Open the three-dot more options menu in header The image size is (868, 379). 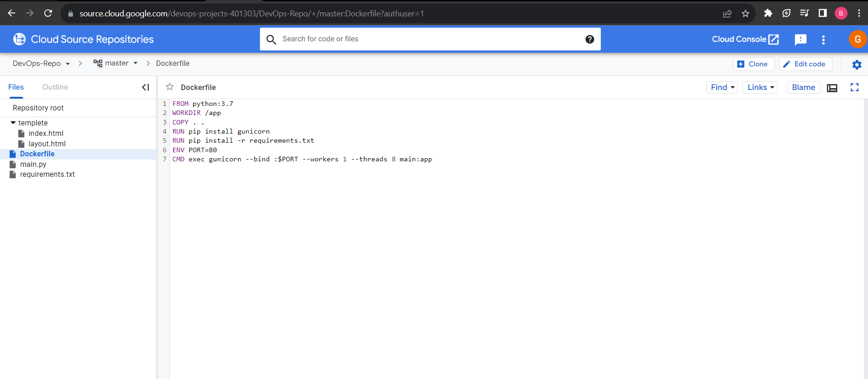(x=823, y=40)
